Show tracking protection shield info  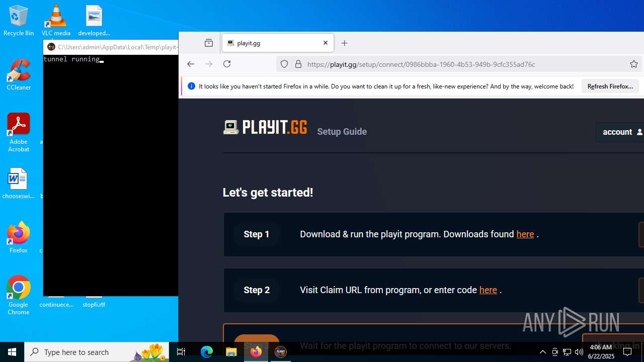[x=284, y=64]
